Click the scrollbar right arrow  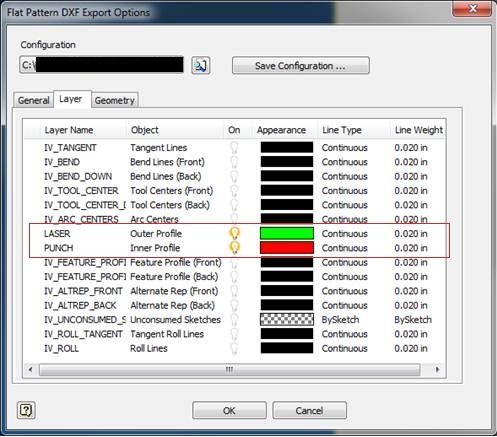(x=438, y=369)
